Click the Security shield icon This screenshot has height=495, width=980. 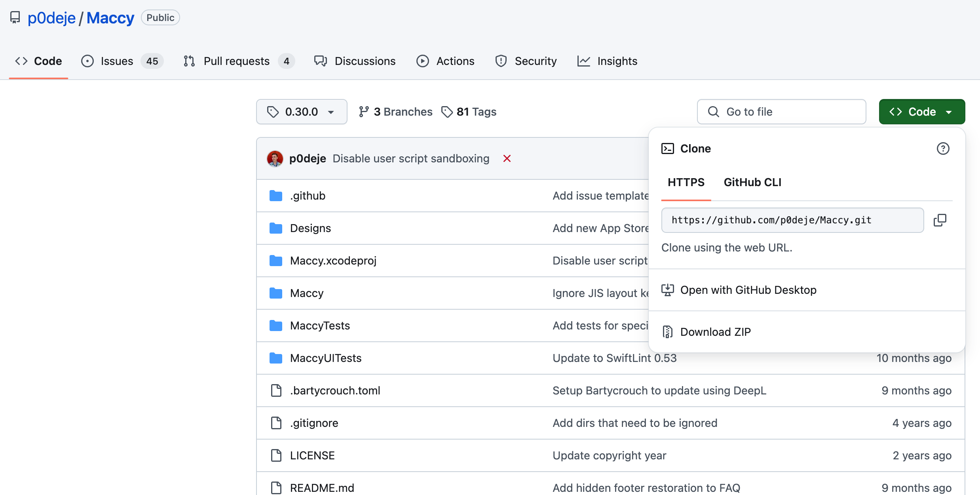click(501, 61)
